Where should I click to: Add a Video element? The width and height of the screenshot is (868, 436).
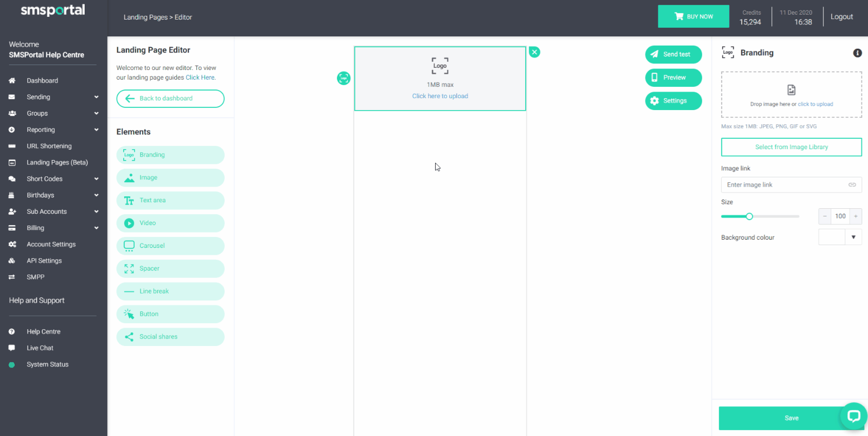pos(170,223)
